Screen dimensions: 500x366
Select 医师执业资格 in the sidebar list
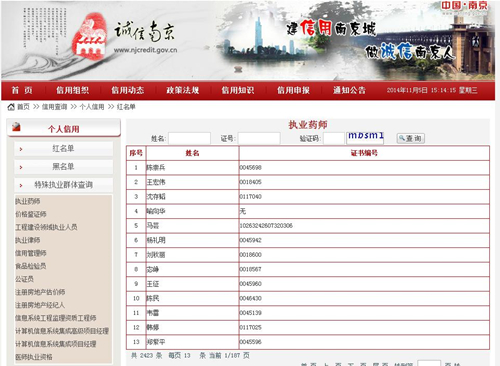34,357
